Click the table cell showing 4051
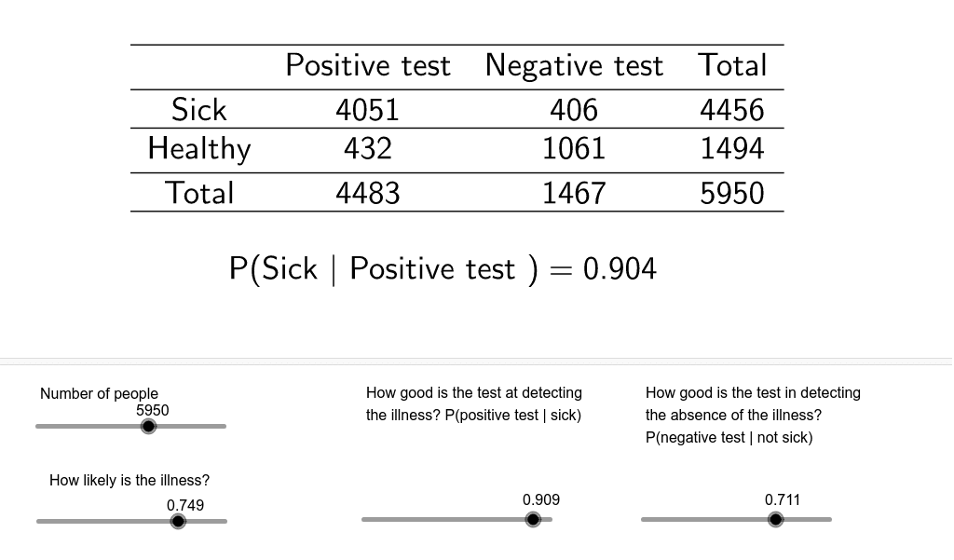954x560 pixels. pos(367,109)
